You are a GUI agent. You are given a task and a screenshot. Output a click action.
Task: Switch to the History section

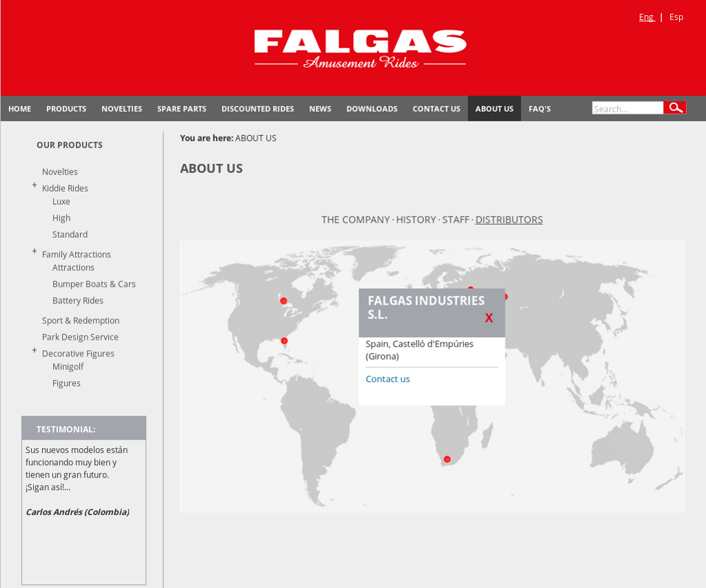coord(416,220)
